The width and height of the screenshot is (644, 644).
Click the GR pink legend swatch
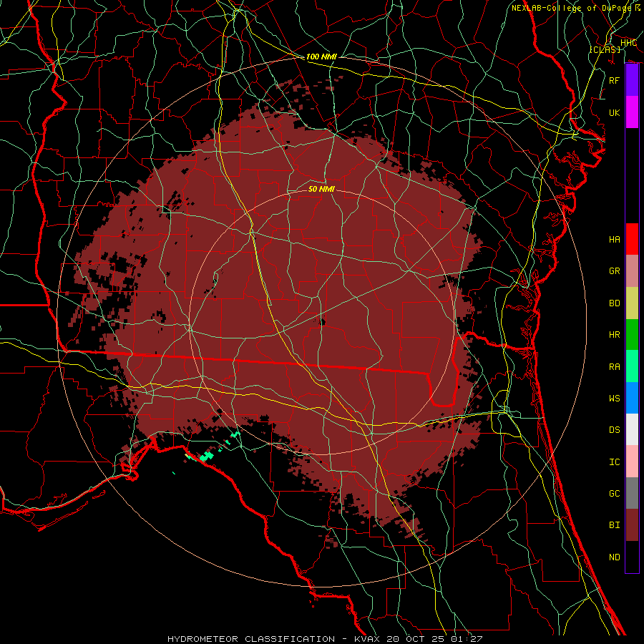[632, 270]
